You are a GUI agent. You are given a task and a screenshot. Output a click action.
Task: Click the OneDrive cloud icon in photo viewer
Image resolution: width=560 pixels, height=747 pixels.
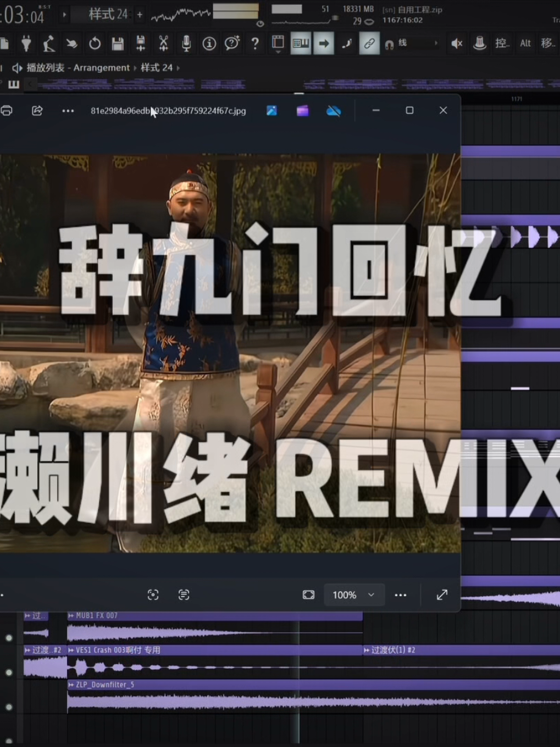click(x=334, y=110)
